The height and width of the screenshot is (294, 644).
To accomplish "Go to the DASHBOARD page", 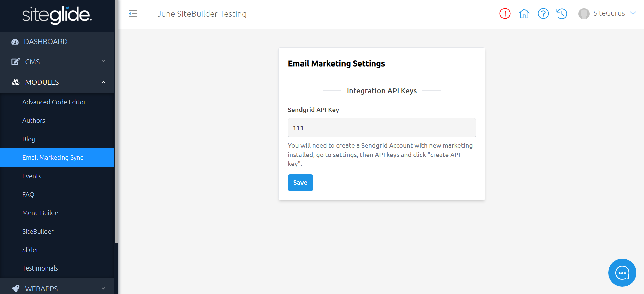I will click(45, 42).
